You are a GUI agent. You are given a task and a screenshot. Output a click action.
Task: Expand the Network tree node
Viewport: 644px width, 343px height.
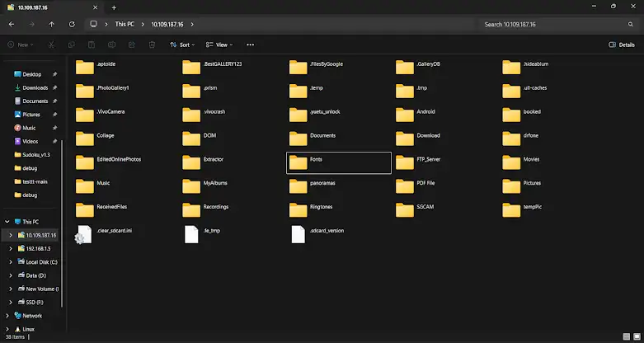pos(7,316)
